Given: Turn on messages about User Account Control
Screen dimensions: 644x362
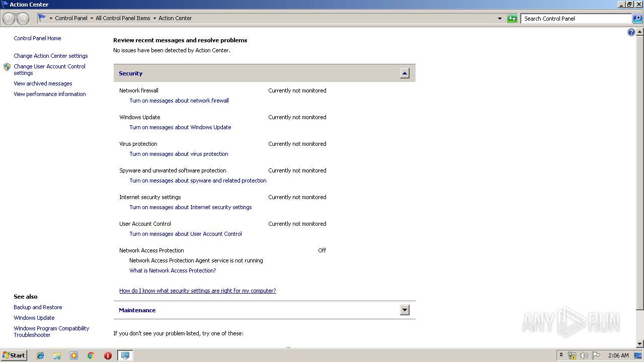Looking at the screenshot, I should (186, 234).
